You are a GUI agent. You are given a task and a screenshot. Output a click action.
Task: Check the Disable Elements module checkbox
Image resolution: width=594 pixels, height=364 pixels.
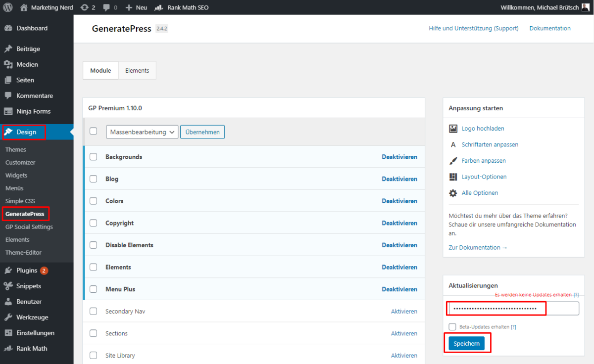pyautogui.click(x=94, y=245)
